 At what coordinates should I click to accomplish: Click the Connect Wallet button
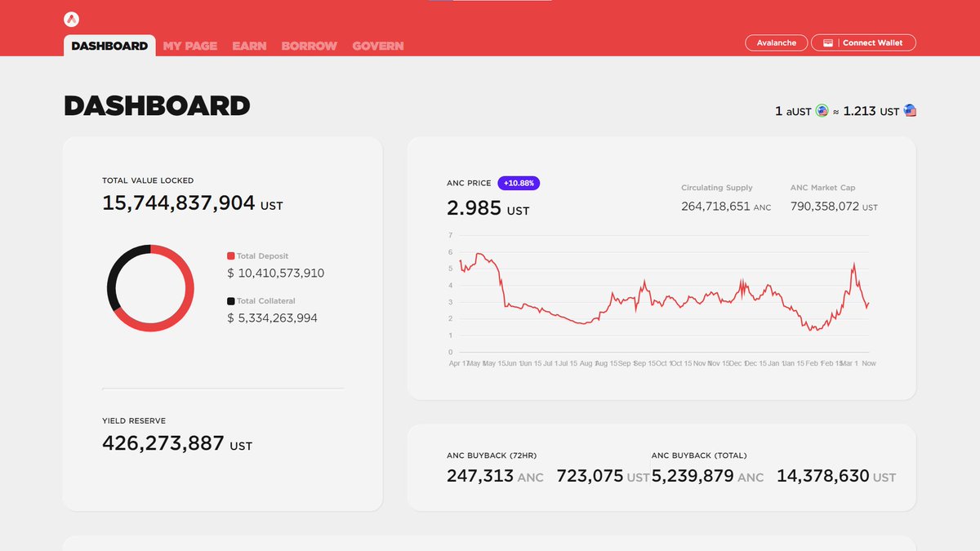pyautogui.click(x=863, y=42)
